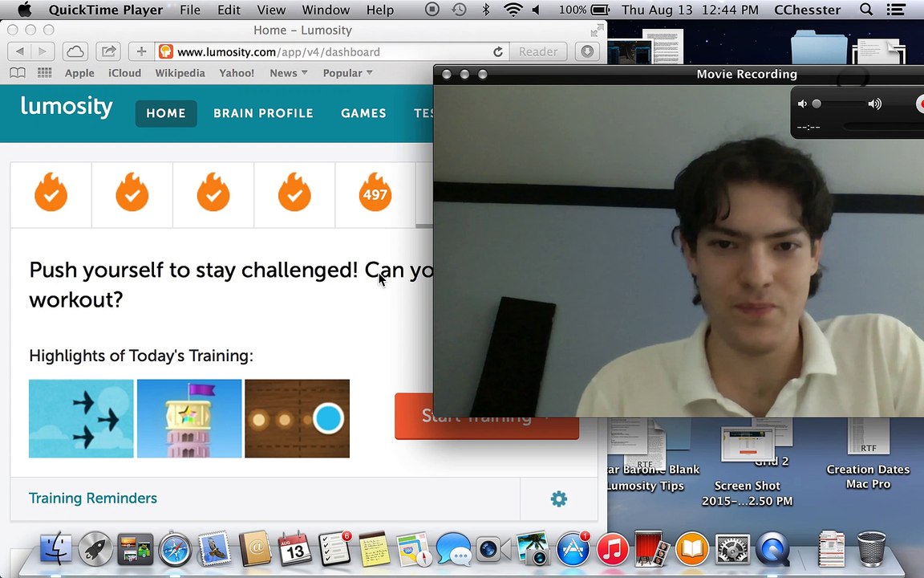924x578 pixels.
Task: Open the Help menu
Action: click(380, 10)
